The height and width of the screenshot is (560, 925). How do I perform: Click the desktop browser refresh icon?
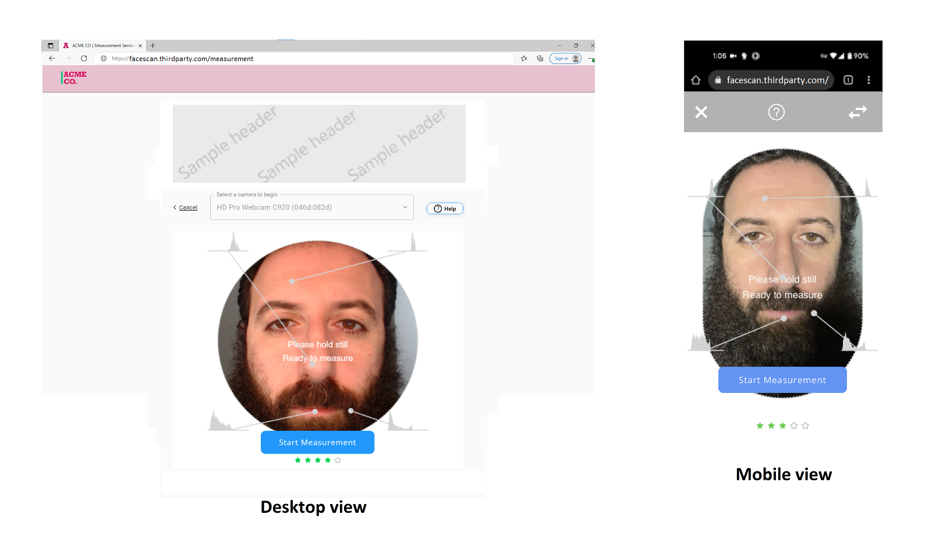(x=84, y=59)
